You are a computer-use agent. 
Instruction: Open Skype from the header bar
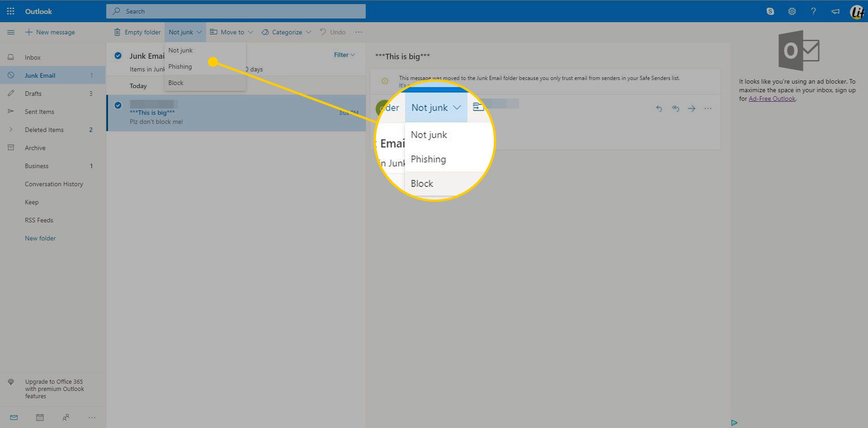(770, 11)
